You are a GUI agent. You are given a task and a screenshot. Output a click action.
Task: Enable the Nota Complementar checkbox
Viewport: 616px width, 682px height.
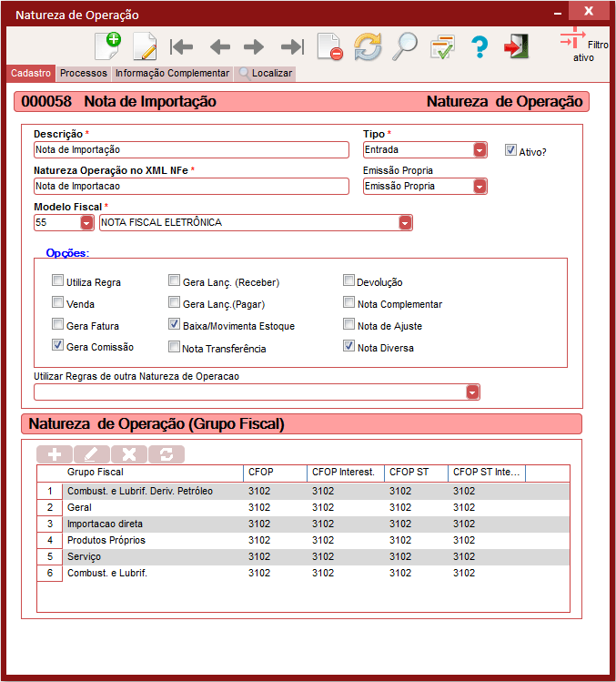point(348,302)
